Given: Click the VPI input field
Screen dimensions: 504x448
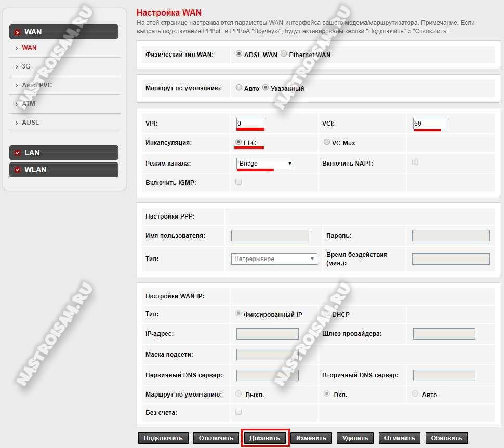Looking at the screenshot, I should pyautogui.click(x=250, y=124).
